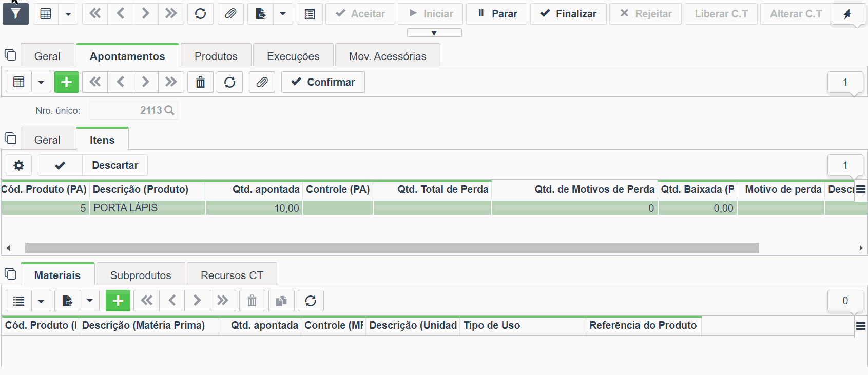Switch to the Execuções tab

(293, 56)
